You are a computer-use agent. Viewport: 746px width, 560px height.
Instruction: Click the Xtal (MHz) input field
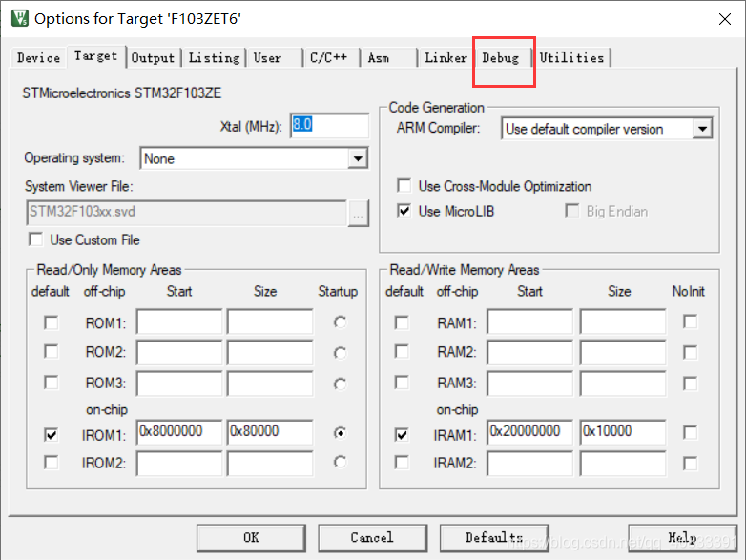(x=329, y=126)
